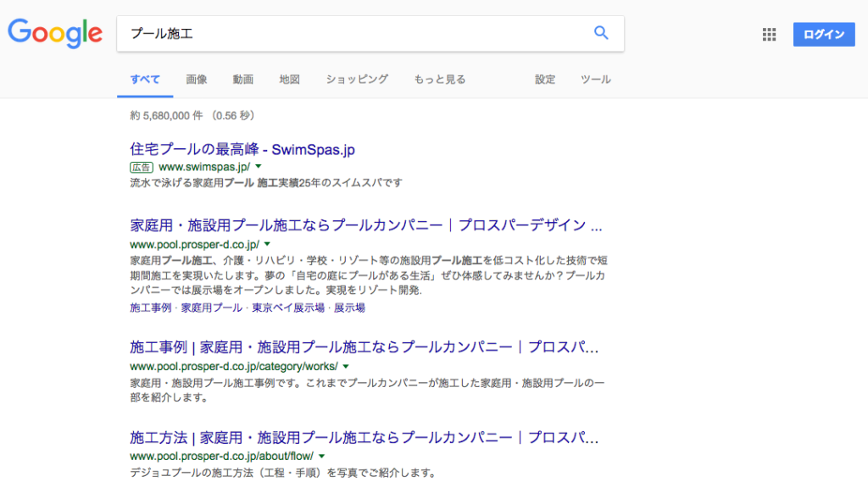Open the 家庭用プール sitelink
This screenshot has width=868, height=504.
(212, 307)
